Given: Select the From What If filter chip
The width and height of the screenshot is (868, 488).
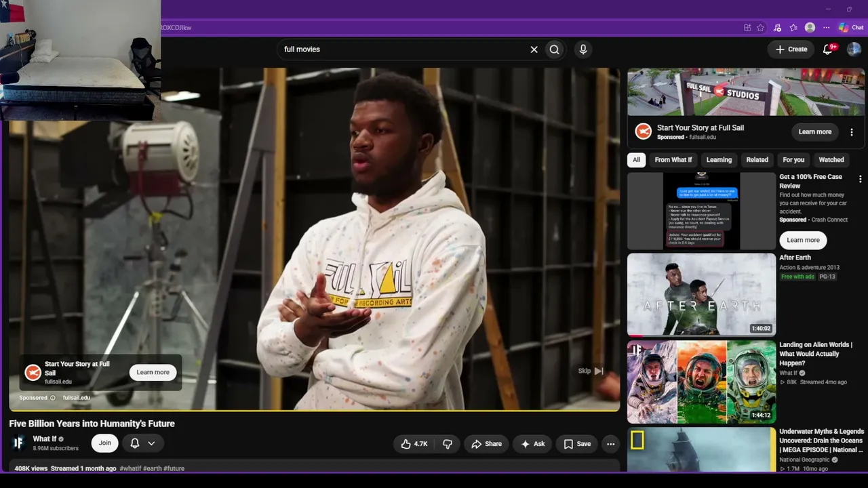Looking at the screenshot, I should tap(673, 160).
